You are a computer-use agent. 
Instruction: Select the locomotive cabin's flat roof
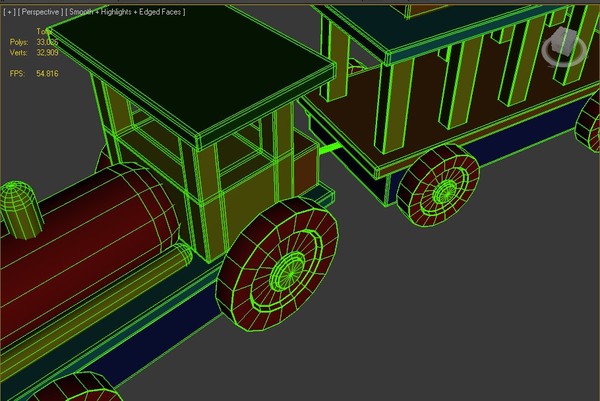pyautogui.click(x=193, y=73)
